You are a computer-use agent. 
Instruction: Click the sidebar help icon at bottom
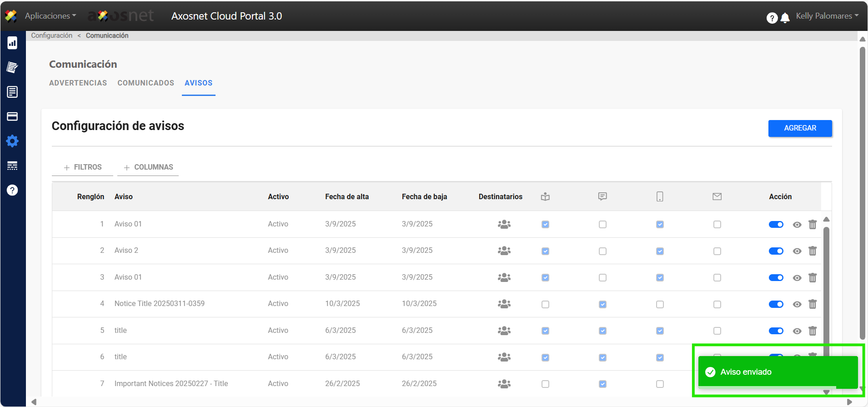click(x=12, y=190)
